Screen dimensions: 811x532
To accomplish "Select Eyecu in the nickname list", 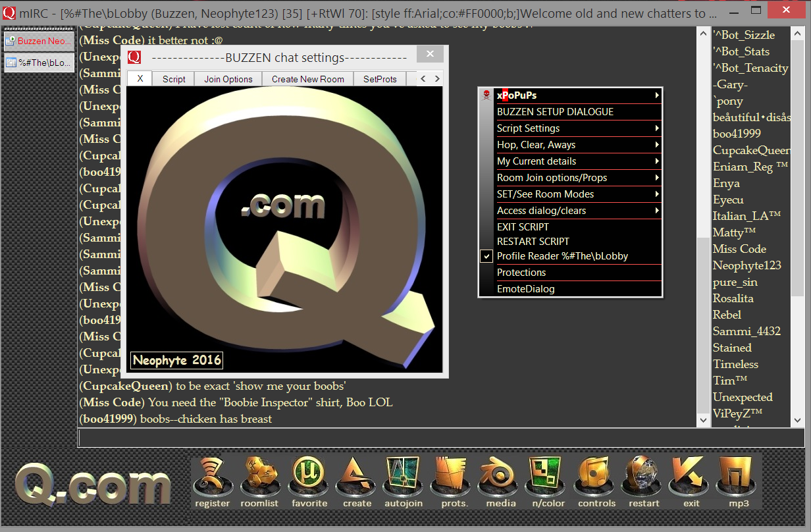I will (x=728, y=199).
